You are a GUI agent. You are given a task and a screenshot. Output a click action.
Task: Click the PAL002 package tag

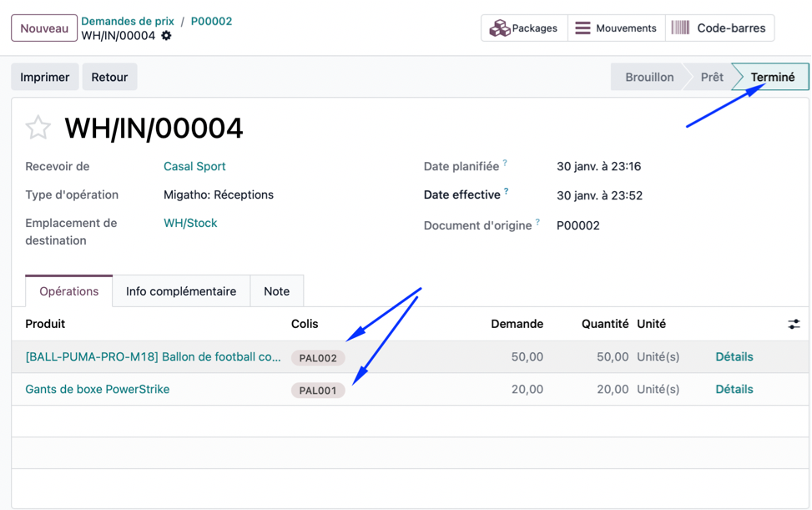point(318,358)
